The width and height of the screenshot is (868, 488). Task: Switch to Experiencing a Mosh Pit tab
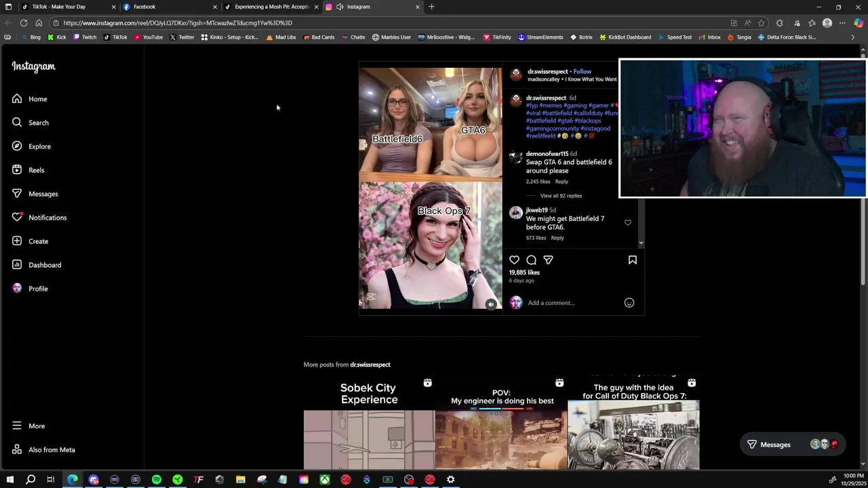click(271, 7)
